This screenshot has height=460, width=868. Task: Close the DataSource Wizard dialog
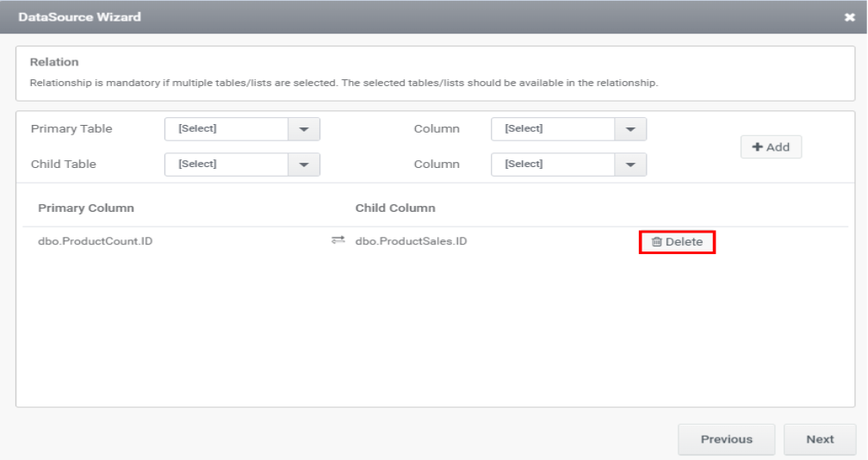click(850, 17)
